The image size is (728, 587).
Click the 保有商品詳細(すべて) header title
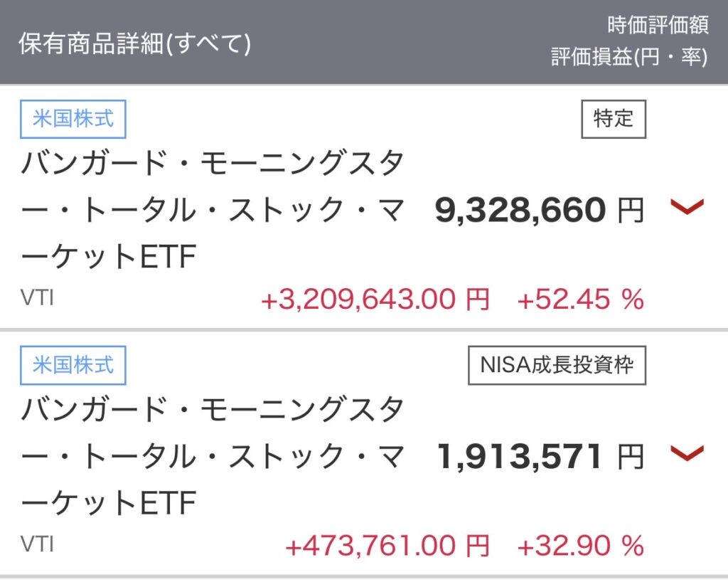coord(134,43)
